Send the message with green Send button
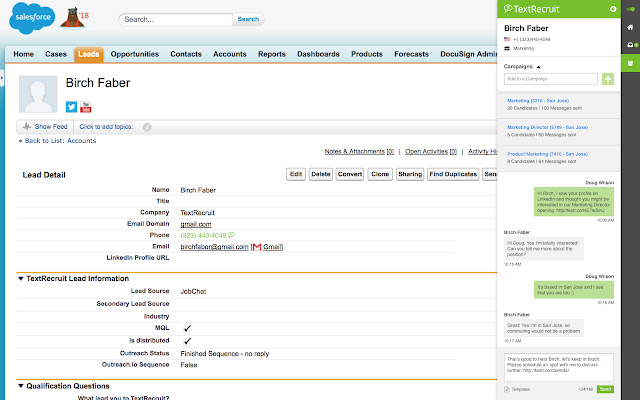 pos(605,389)
